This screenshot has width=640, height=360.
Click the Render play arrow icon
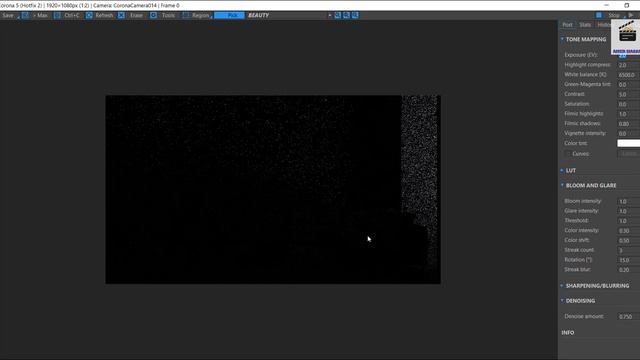[x=631, y=16]
